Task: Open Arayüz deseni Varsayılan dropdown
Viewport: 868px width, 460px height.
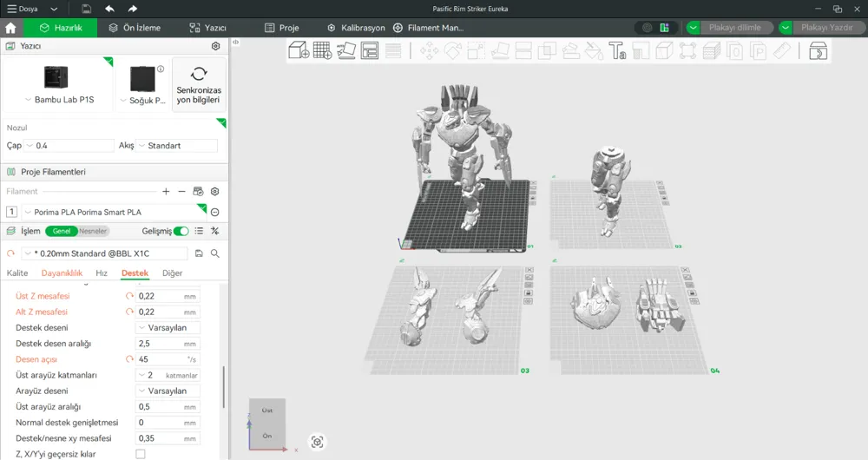Action: tap(168, 391)
